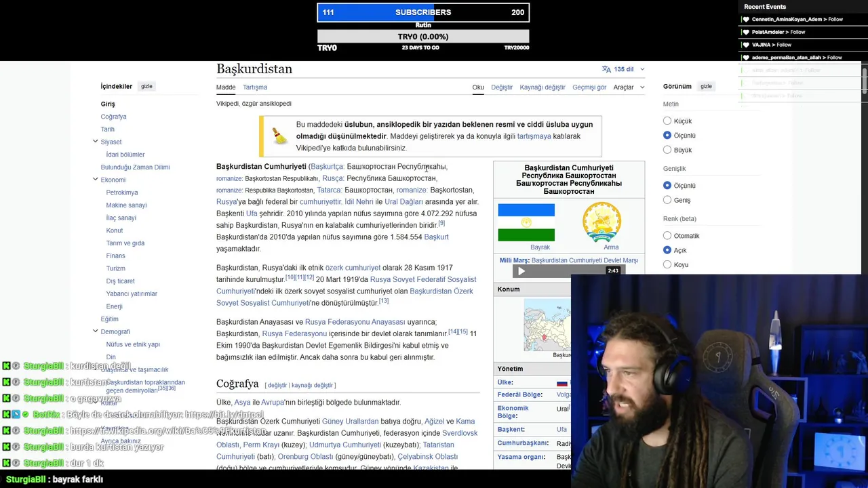Viewport: 868px width, 488px height.
Task: Hide the Görünüm appearance panel
Action: tap(706, 86)
